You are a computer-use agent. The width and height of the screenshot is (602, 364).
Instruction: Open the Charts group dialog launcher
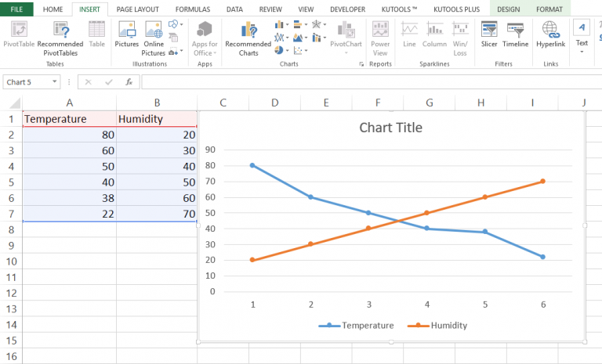pos(361,64)
